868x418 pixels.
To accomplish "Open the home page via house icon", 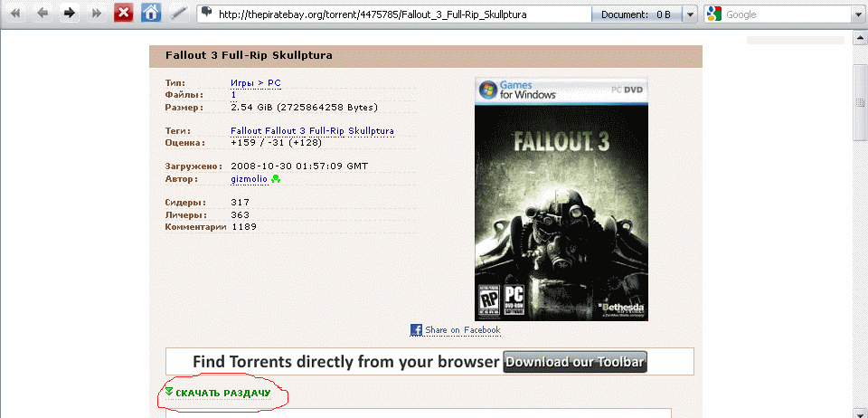I will 151,14.
